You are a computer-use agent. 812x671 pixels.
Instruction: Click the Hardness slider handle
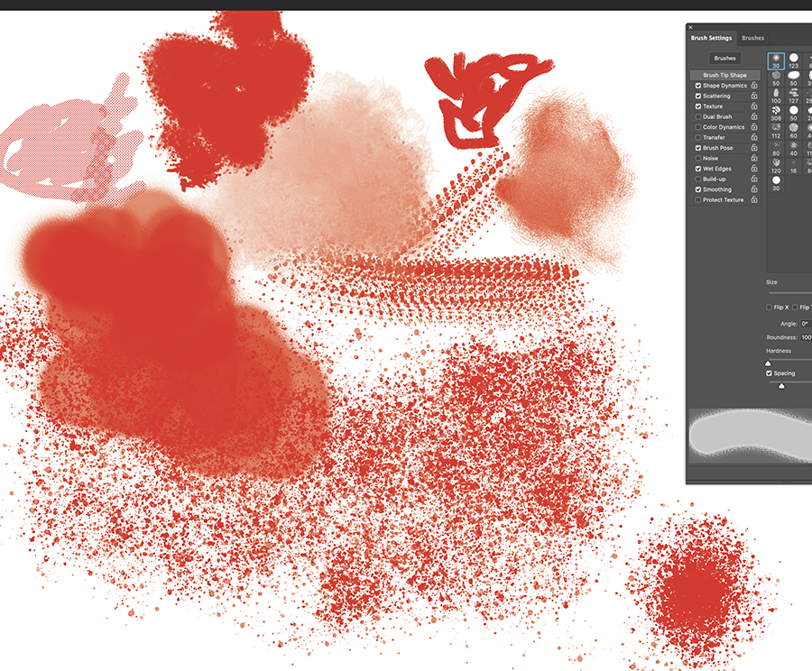click(768, 363)
